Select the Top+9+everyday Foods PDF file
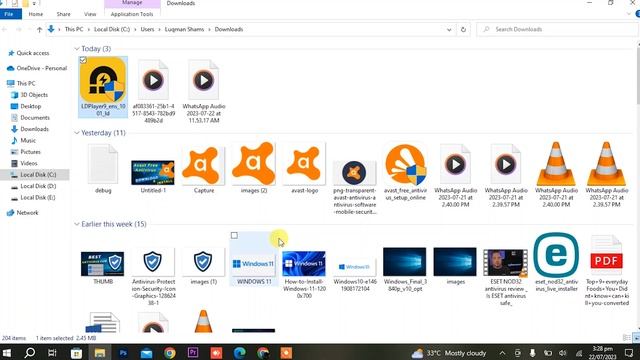Image resolution: width=640 pixels, height=360 pixels. point(607,256)
